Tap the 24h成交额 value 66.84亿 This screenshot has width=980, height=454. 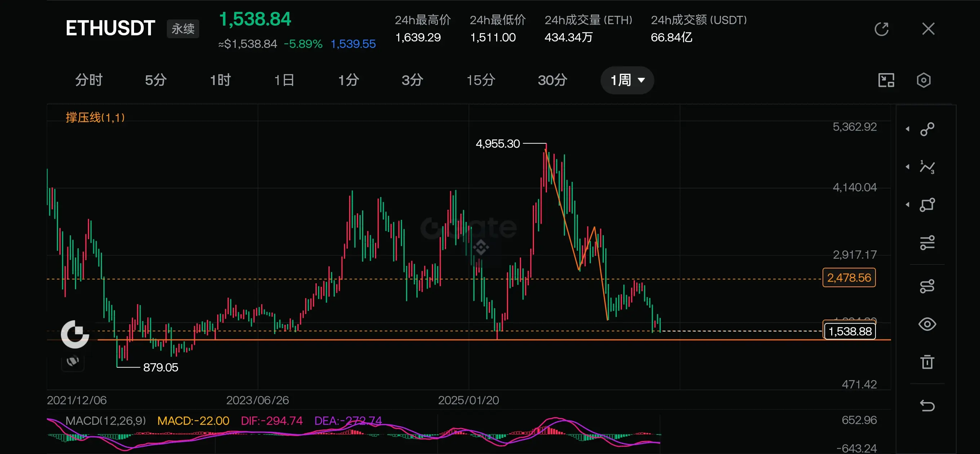click(672, 37)
